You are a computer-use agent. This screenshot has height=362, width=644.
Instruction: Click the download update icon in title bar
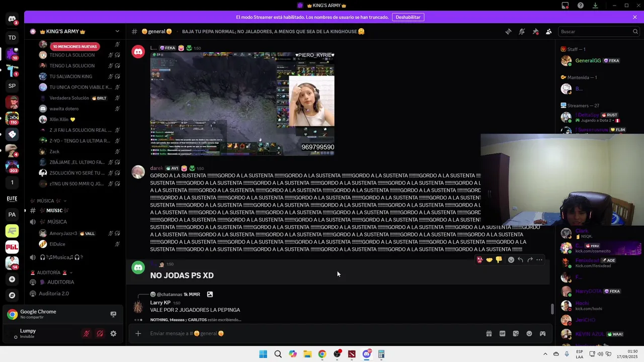coord(595,6)
